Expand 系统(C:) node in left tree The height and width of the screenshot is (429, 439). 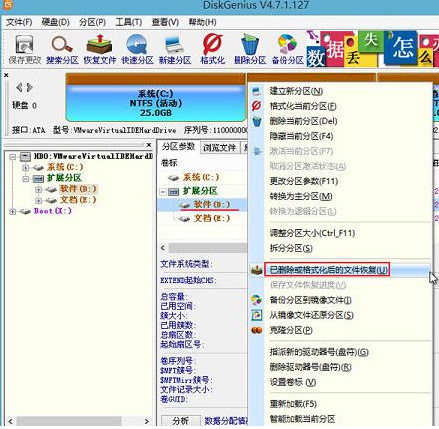(26, 167)
